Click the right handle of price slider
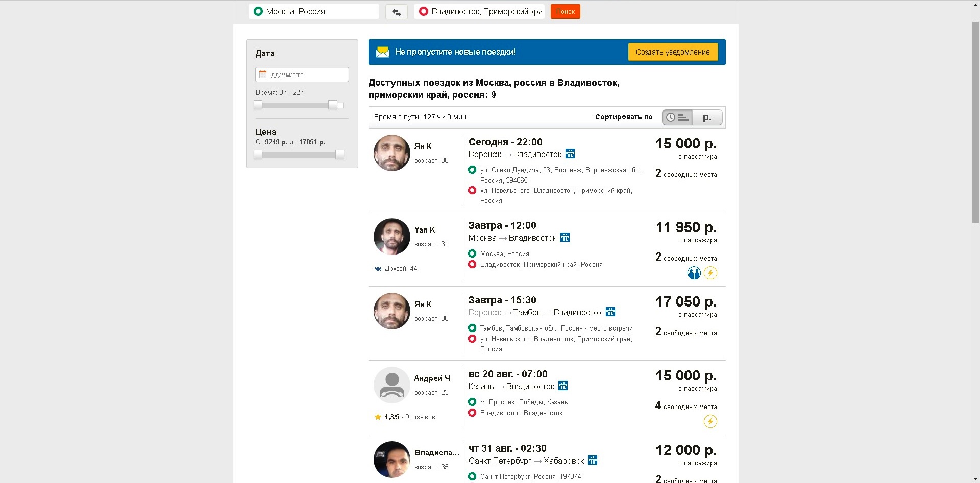 [x=339, y=155]
